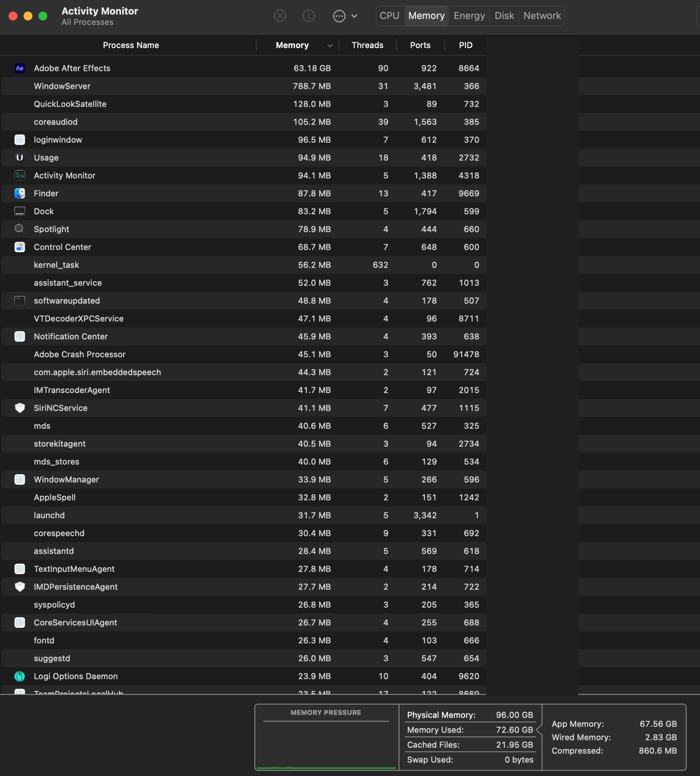Click the 63.18 GB memory value
The height and width of the screenshot is (776, 700).
312,68
